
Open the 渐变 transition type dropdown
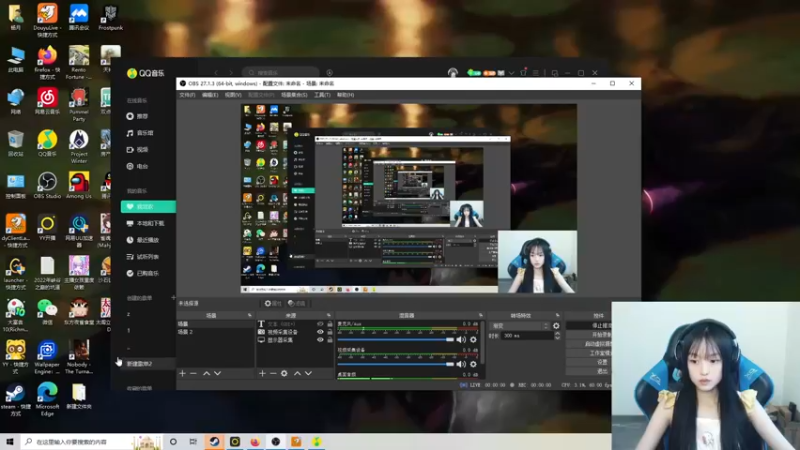(x=519, y=326)
